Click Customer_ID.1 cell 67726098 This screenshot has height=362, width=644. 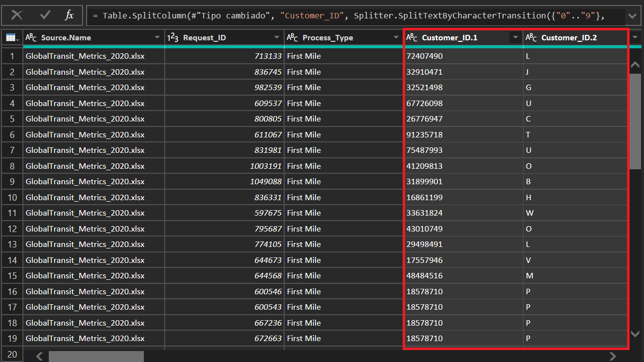[463, 103]
